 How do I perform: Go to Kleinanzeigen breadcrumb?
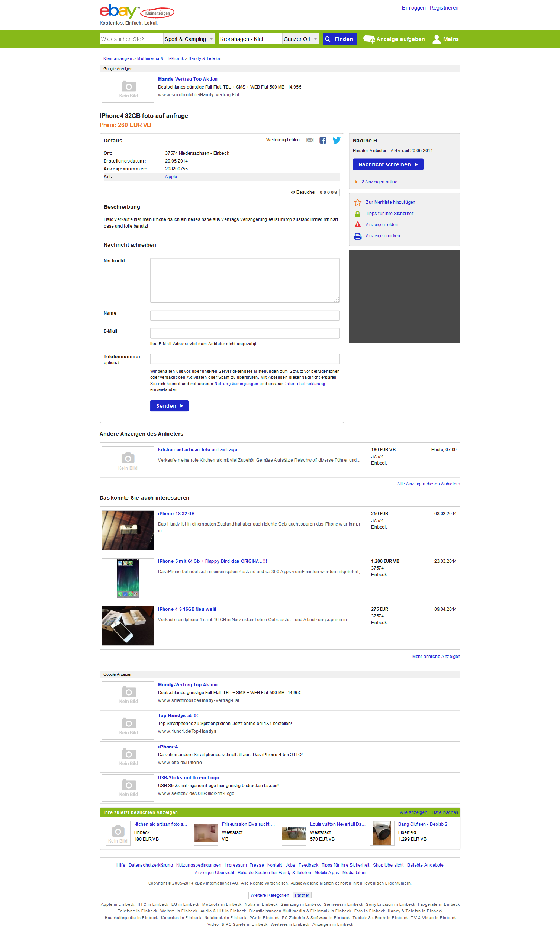(x=118, y=58)
